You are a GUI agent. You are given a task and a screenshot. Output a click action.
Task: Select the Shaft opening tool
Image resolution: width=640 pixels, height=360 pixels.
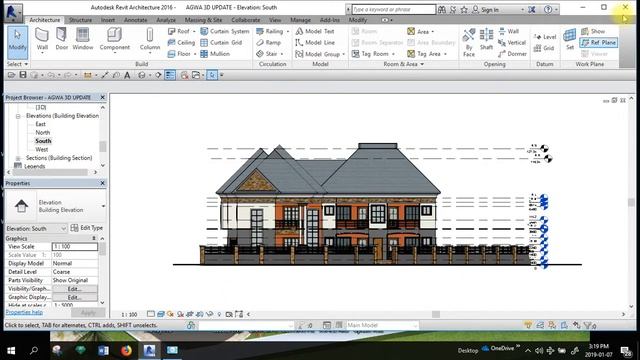pos(486,40)
